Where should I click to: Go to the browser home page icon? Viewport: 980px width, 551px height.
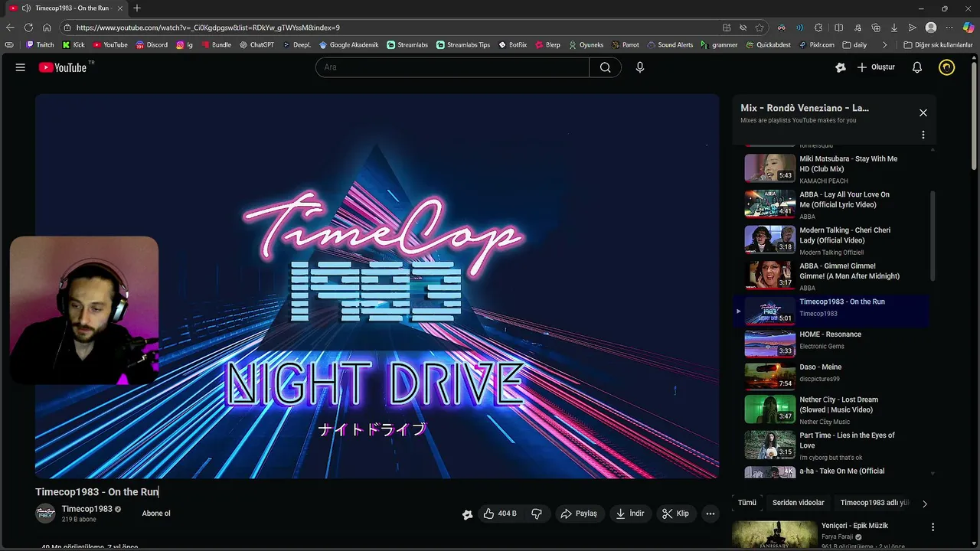47,27
